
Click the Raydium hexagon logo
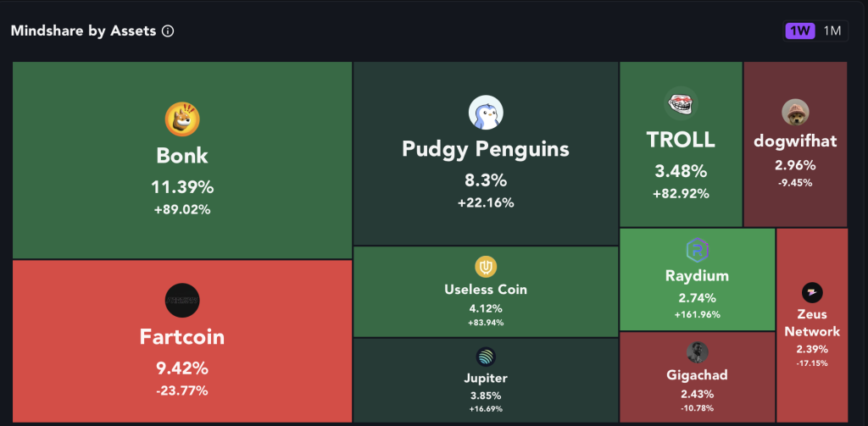[x=697, y=250]
